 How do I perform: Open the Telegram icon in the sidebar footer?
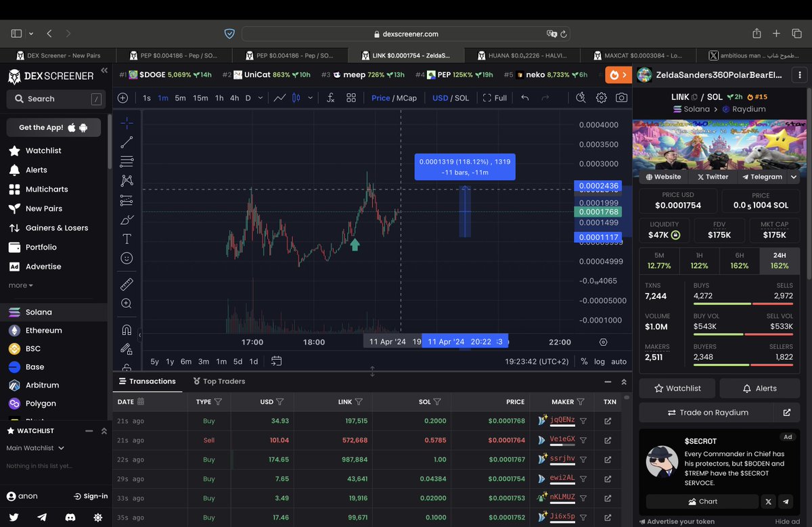click(x=42, y=517)
